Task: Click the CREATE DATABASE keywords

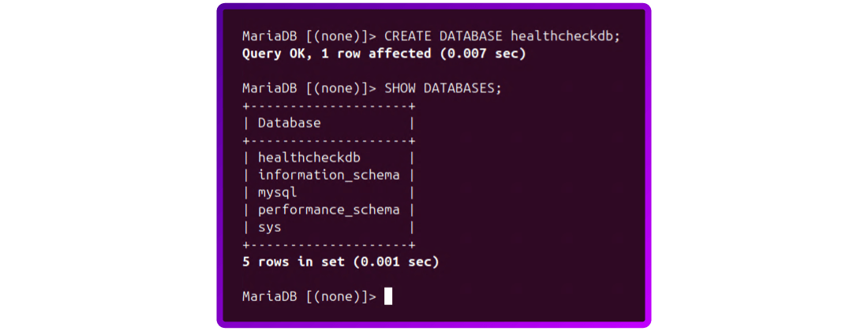Action: (x=443, y=37)
